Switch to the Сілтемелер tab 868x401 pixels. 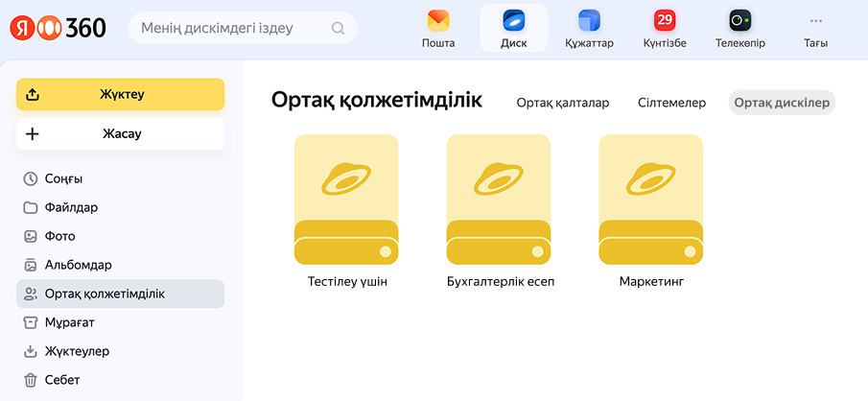tap(671, 103)
